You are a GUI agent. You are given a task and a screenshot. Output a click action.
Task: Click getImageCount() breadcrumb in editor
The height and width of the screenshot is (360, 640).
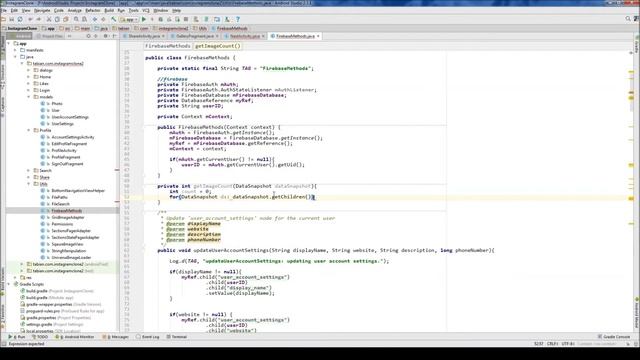coord(218,46)
